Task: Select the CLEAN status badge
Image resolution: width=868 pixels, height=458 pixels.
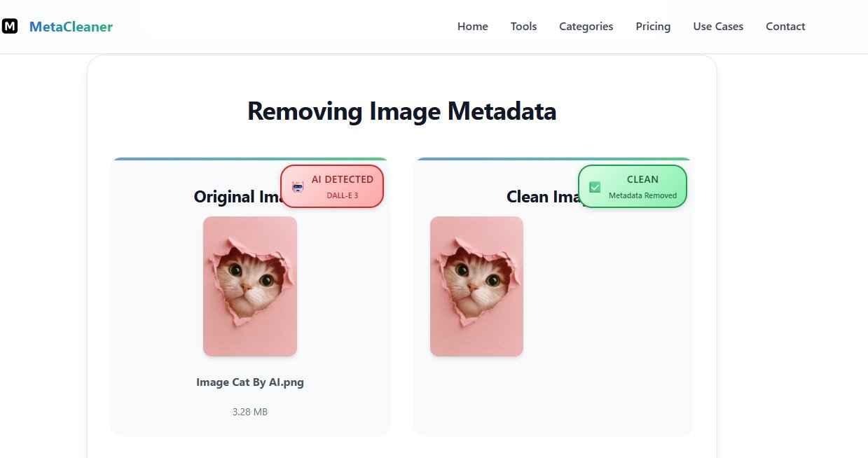Action: pyautogui.click(x=633, y=186)
